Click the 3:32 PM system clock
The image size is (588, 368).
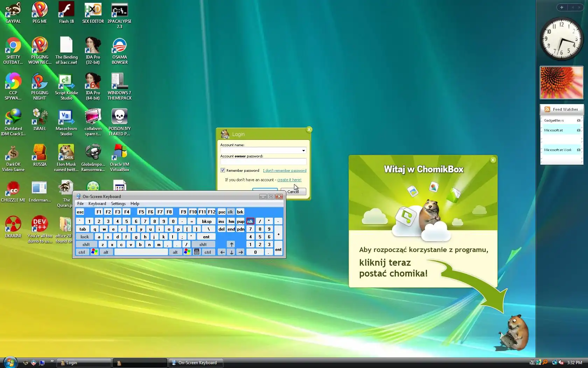click(575, 362)
